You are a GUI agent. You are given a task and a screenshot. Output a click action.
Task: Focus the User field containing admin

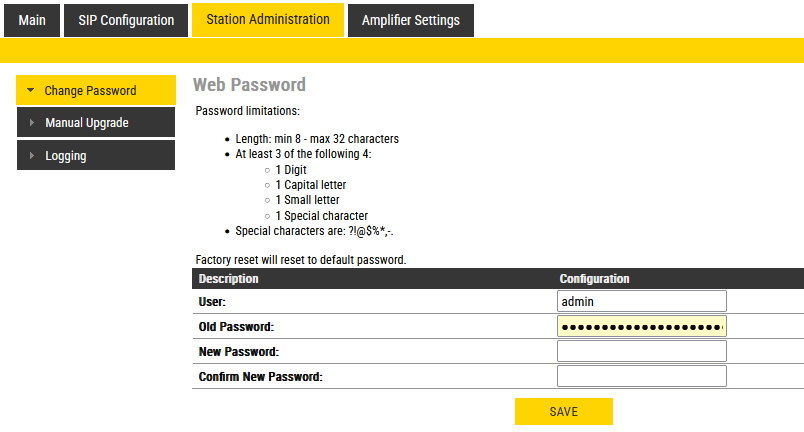coord(641,301)
